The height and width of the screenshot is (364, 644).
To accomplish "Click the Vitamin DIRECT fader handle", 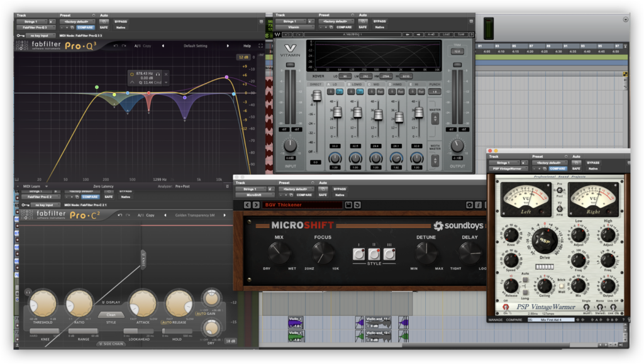I will (x=317, y=96).
